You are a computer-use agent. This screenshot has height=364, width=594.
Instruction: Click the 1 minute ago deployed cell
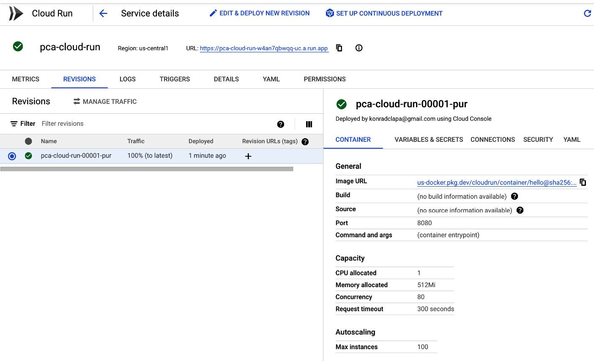click(207, 156)
